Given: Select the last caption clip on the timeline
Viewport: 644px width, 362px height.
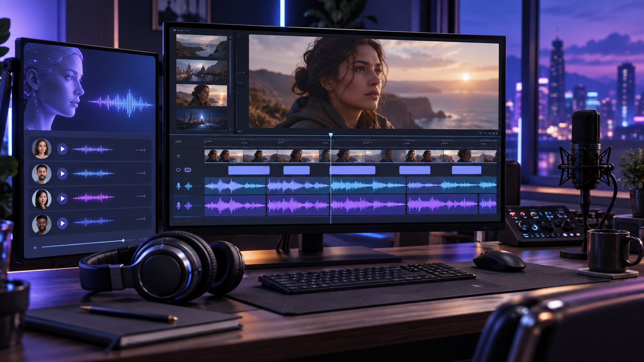Looking at the screenshot, I should click(466, 170).
